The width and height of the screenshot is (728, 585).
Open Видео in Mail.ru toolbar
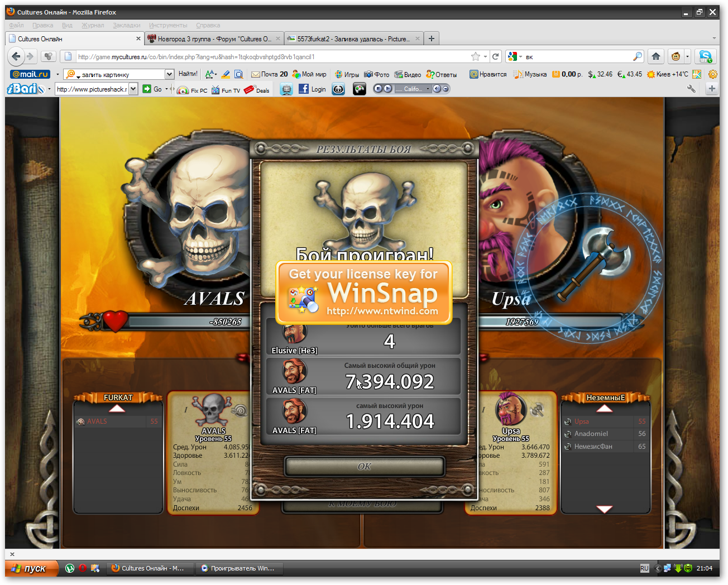[408, 74]
